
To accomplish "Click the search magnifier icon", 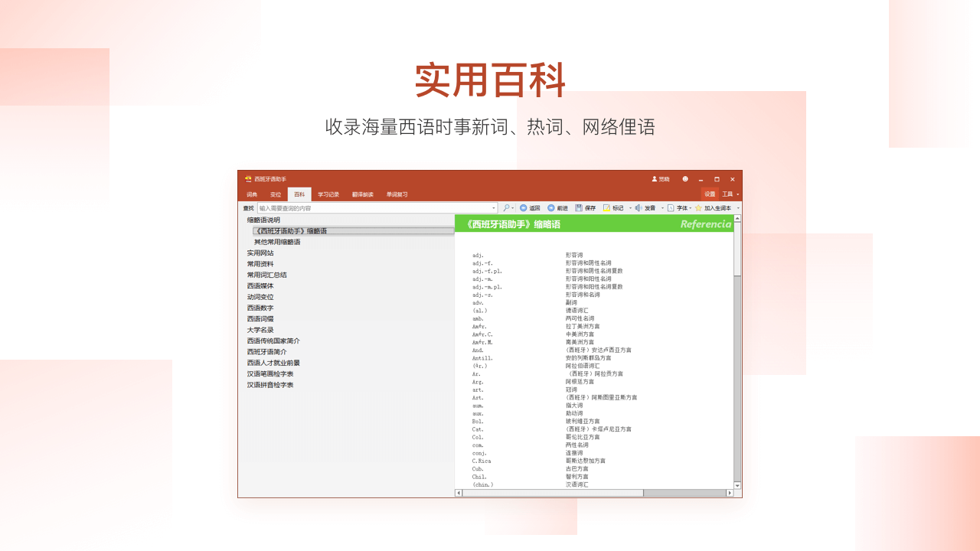I will click(x=506, y=207).
